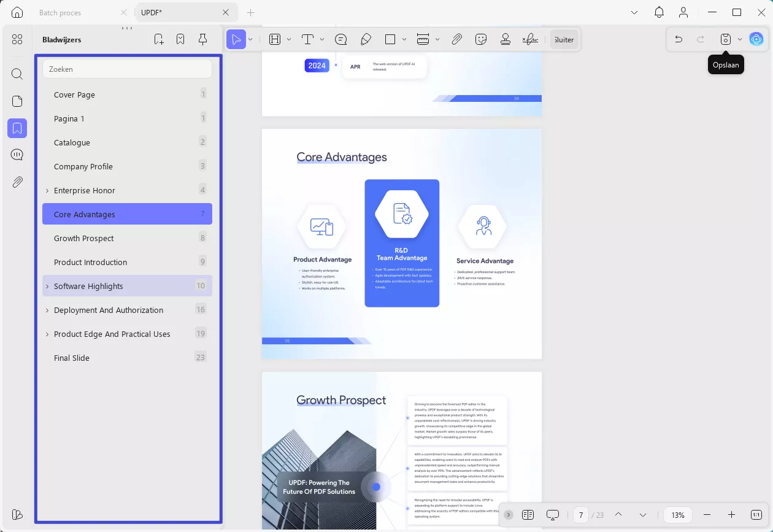Click the zoom percentage field 13%
The image size is (773, 532).
coord(678,515)
